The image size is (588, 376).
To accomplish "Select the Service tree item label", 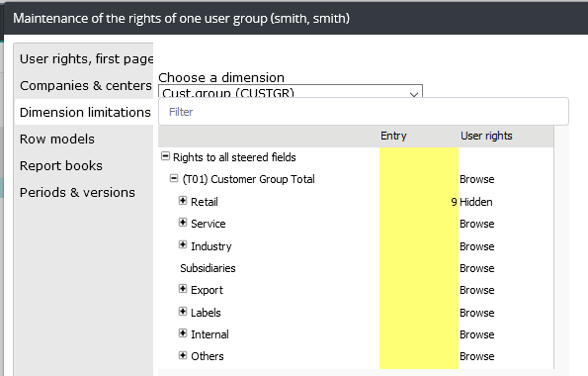I will pyautogui.click(x=209, y=224).
